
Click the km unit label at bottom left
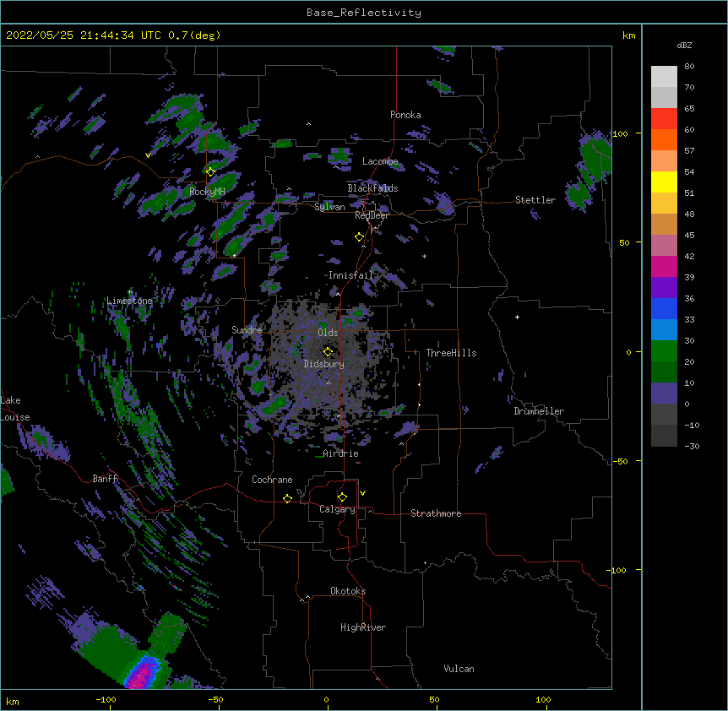point(13,701)
